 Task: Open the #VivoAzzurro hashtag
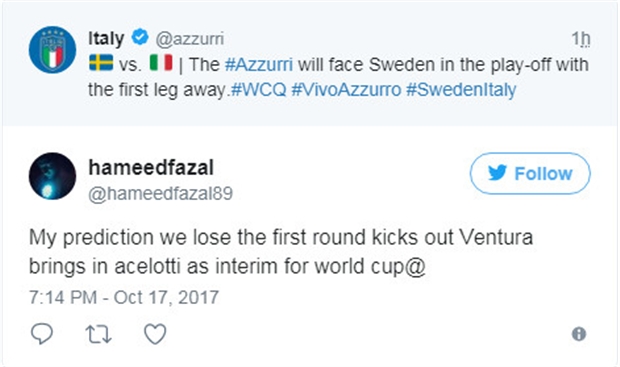[346, 90]
